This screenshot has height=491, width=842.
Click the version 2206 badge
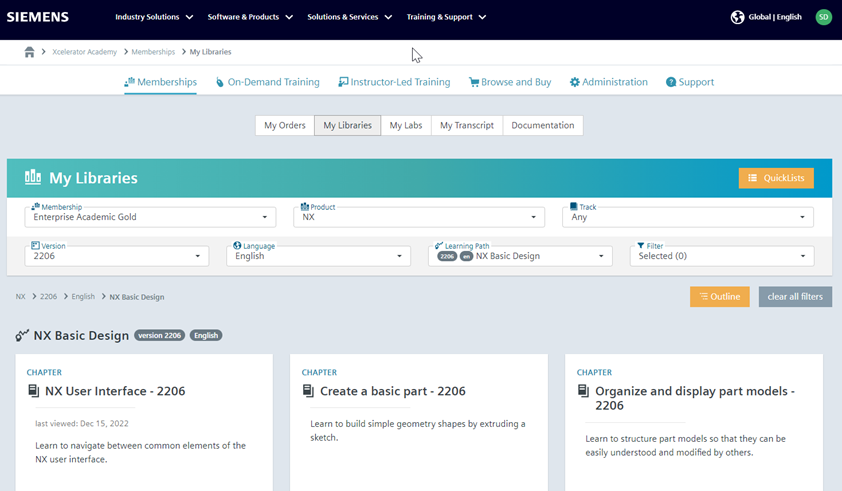(159, 335)
